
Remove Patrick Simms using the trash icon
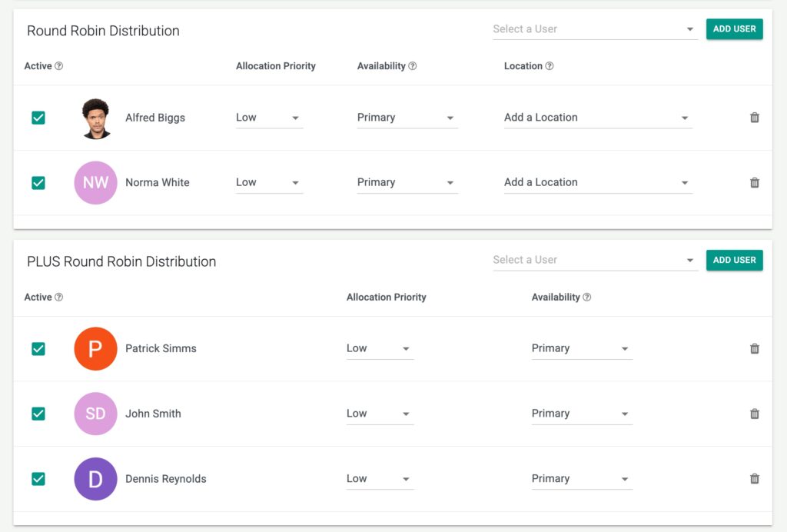coord(754,349)
